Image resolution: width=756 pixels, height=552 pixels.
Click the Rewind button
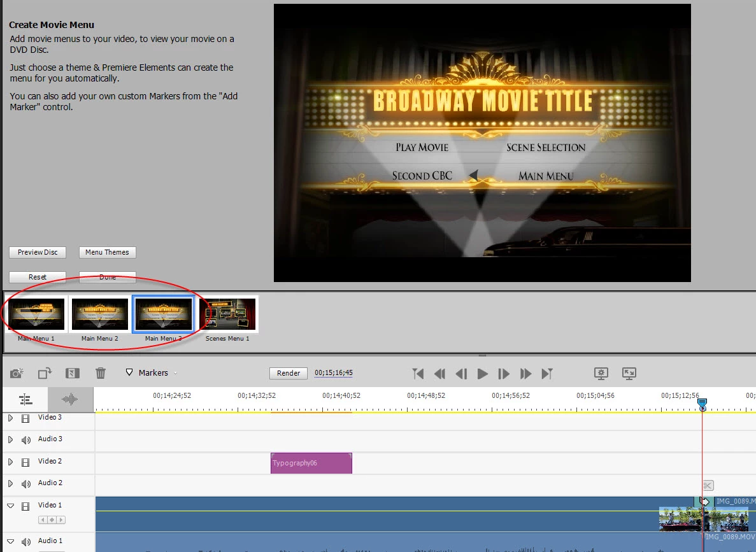coord(439,374)
